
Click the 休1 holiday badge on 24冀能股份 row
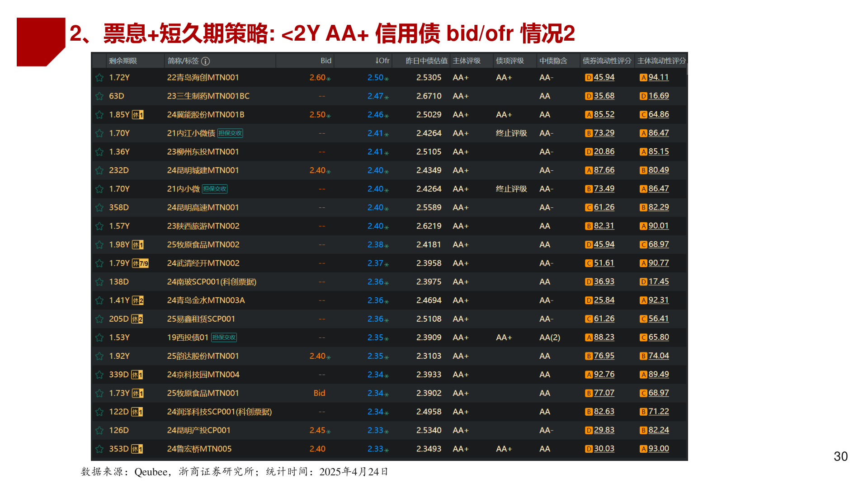point(138,115)
